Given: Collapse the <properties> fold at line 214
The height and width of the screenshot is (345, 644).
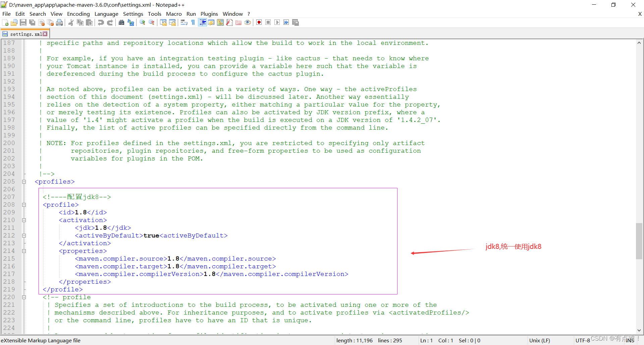Looking at the screenshot, I should click(x=24, y=251).
